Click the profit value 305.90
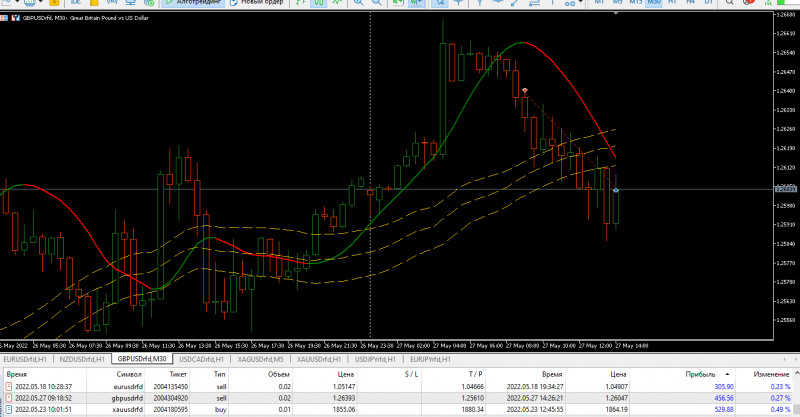This screenshot has width=800, height=417. click(x=724, y=387)
